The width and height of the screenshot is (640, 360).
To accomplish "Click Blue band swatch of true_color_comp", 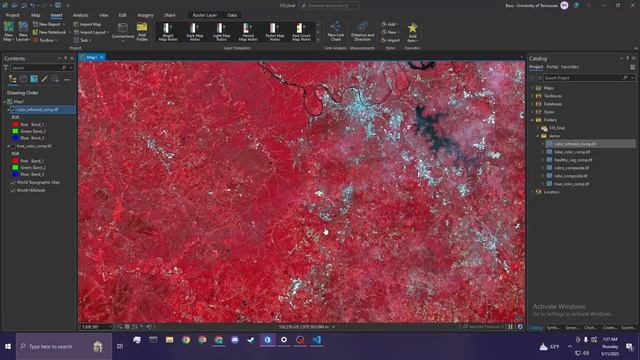I will click(x=16, y=174).
